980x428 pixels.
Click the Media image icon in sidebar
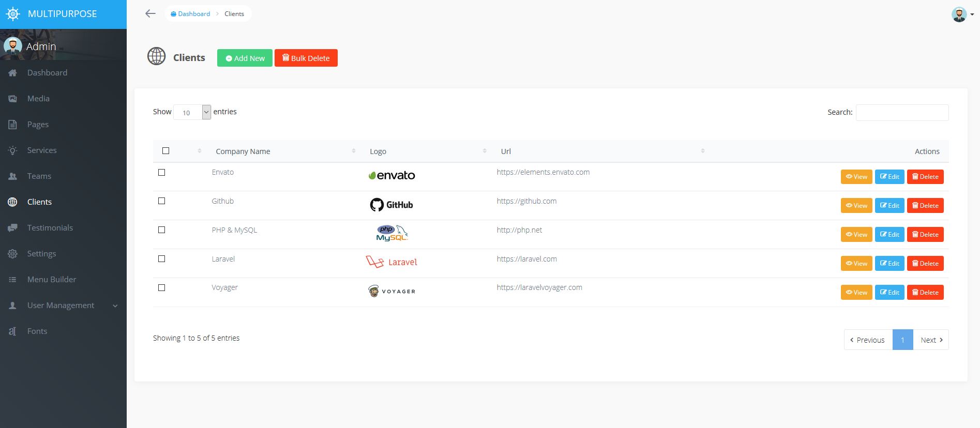[x=13, y=99]
